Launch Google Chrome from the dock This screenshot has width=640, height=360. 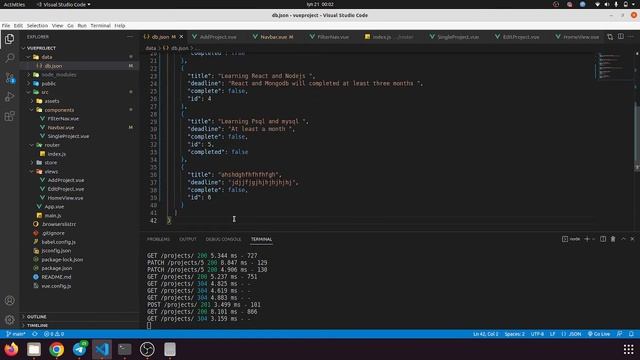(57, 349)
